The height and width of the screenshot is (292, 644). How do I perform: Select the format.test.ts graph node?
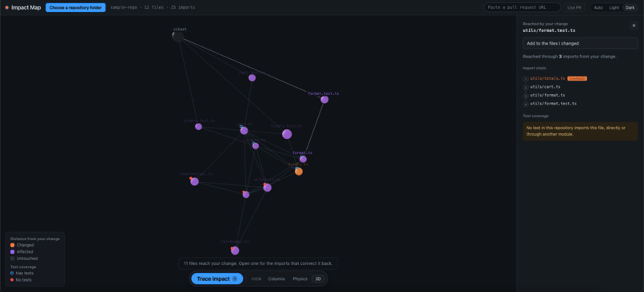[324, 100]
